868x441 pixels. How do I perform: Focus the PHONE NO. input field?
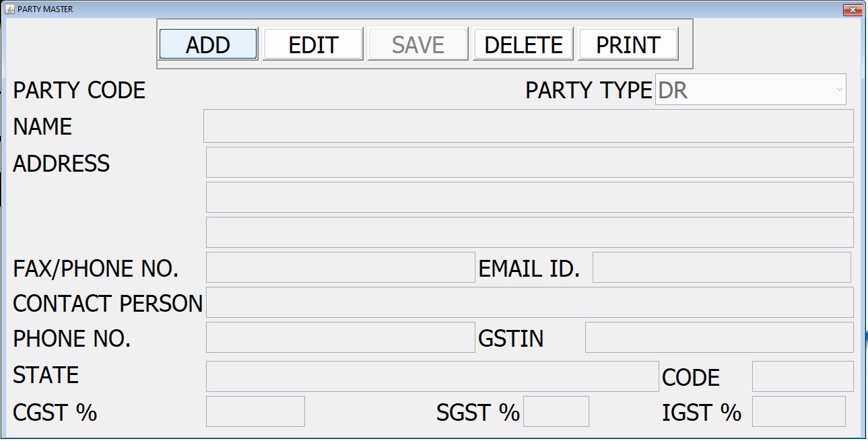click(340, 337)
